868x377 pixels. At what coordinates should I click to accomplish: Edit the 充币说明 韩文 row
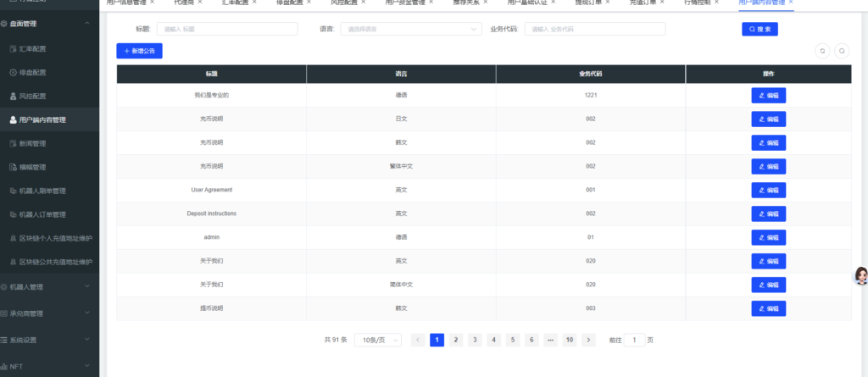click(768, 143)
